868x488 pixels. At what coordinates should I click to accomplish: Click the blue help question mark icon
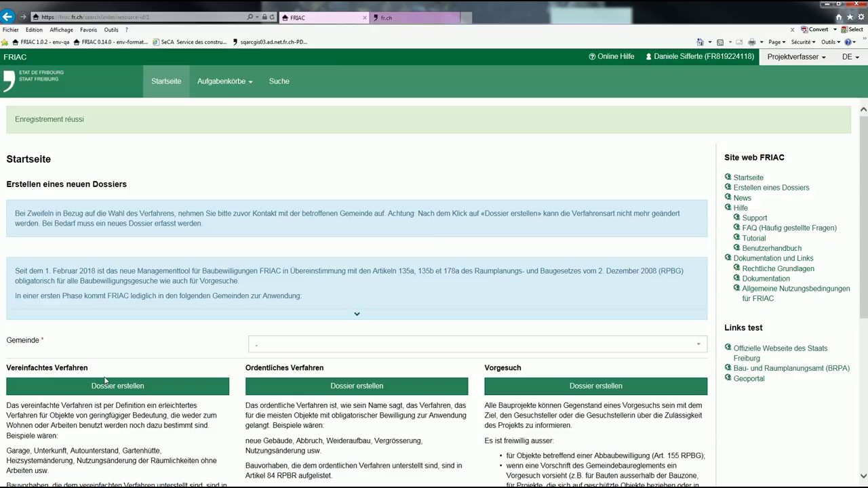pos(848,42)
